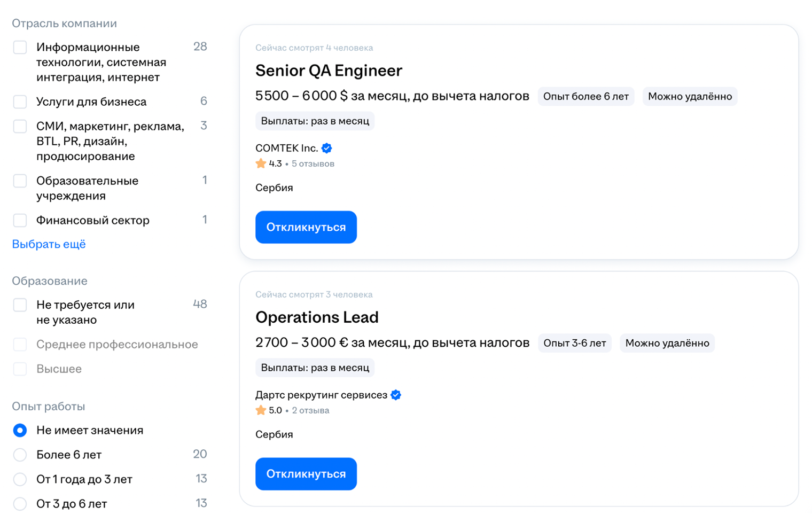Check Образовательные учреждения checkbox
The image size is (812, 530).
pos(20,181)
